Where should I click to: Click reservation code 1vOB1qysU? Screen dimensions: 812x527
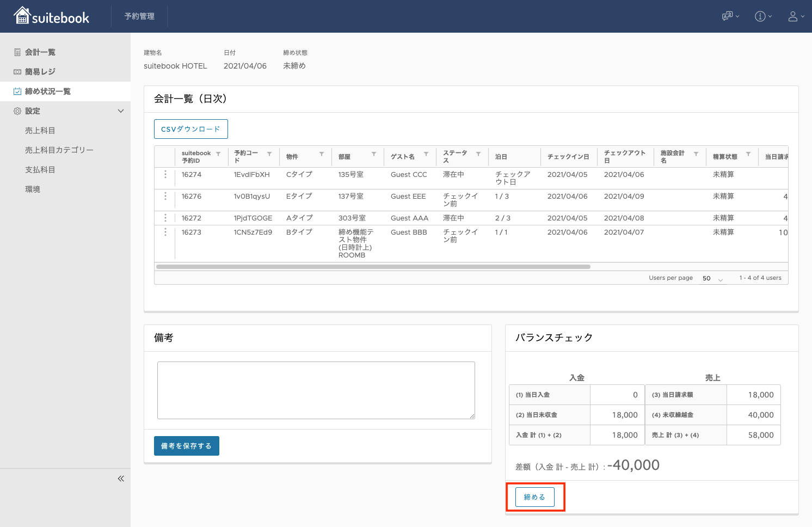[252, 196]
